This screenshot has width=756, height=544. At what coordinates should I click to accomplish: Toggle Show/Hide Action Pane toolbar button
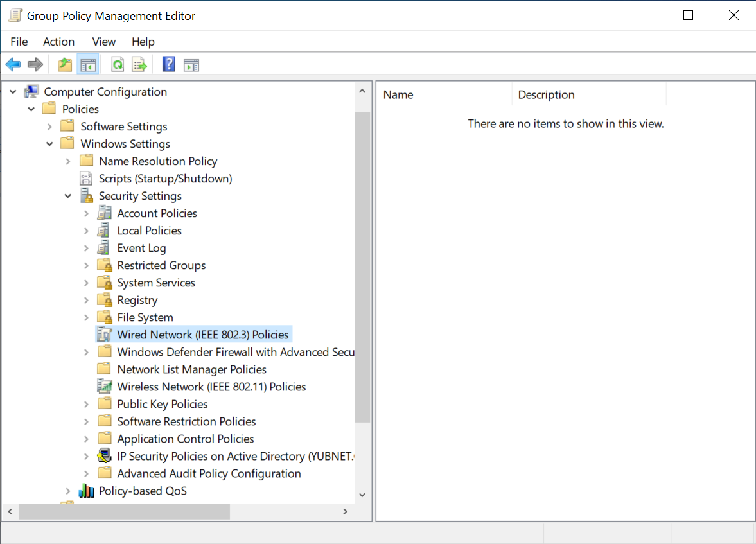click(x=191, y=64)
